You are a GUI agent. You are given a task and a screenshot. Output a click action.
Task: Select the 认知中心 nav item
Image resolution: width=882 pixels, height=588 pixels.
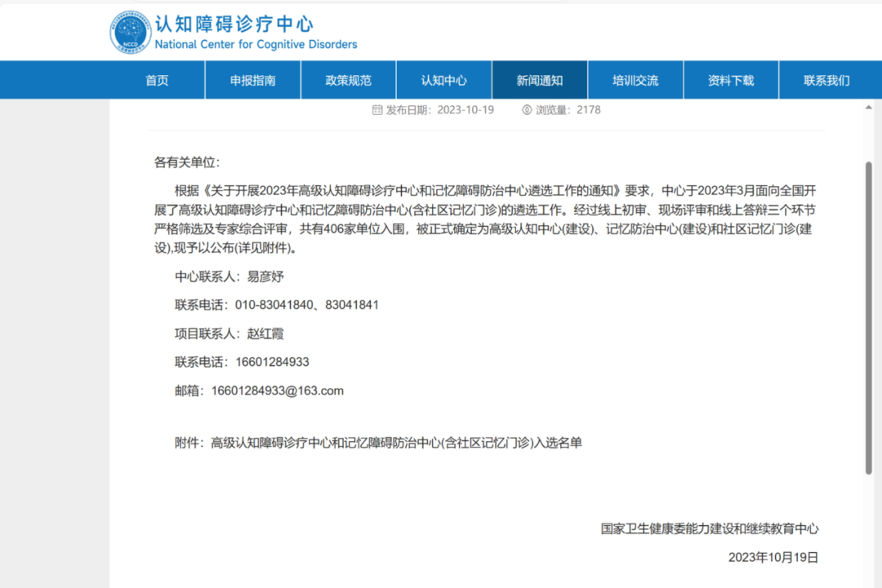(x=444, y=81)
